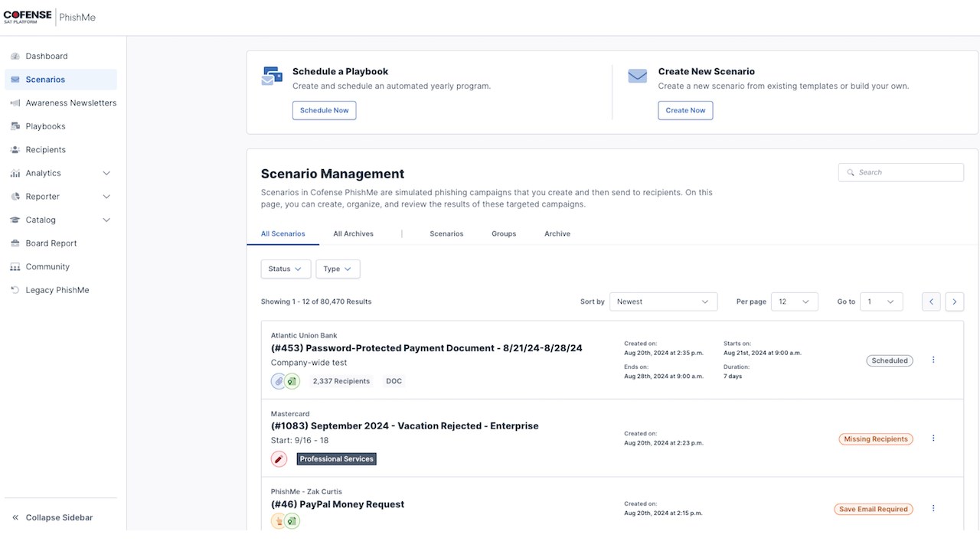Click the Create Now button
This screenshot has width=980, height=551.
(x=685, y=110)
